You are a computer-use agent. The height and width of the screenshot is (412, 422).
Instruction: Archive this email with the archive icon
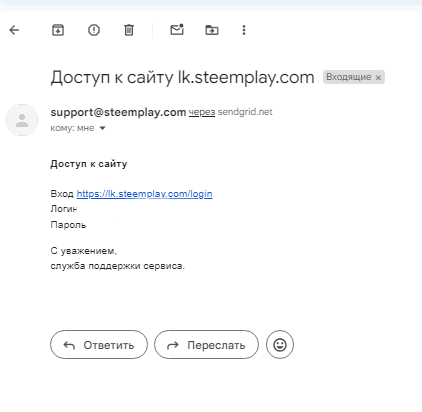(58, 30)
